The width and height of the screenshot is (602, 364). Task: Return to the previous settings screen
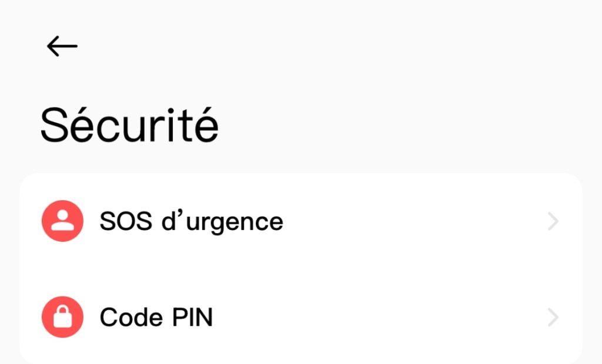[62, 46]
